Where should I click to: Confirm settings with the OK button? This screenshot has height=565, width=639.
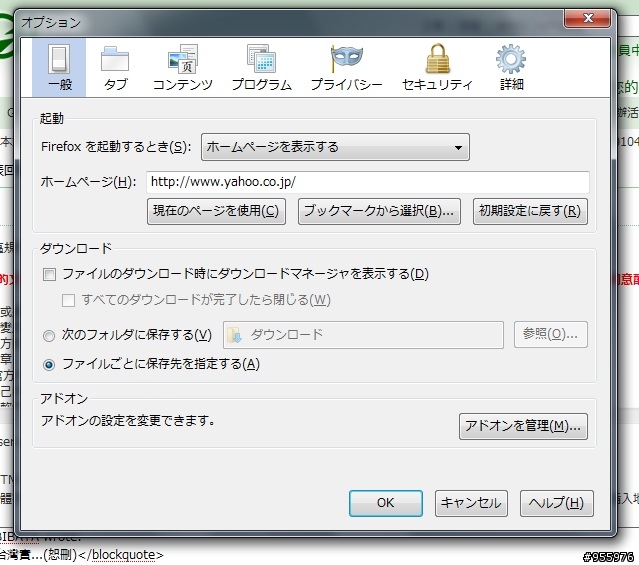click(x=386, y=503)
